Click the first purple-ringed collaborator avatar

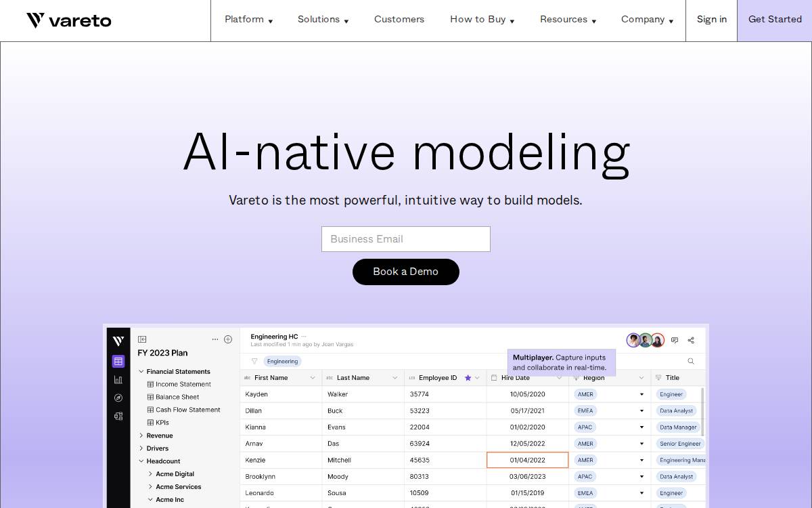click(633, 340)
